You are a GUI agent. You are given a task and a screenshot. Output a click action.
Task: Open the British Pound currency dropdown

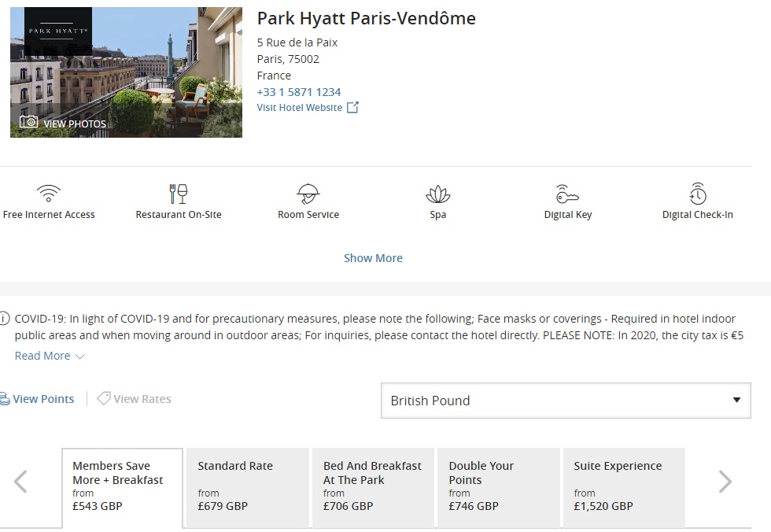[566, 401]
